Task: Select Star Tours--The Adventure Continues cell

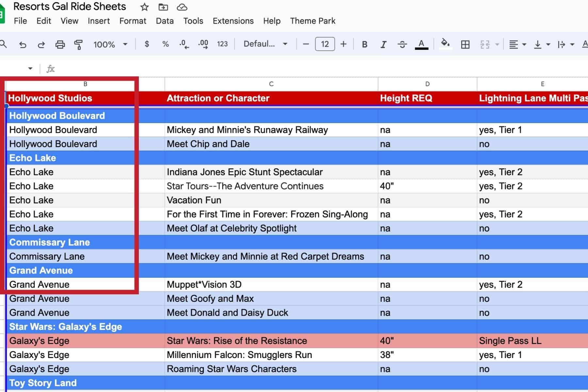Action: point(271,186)
